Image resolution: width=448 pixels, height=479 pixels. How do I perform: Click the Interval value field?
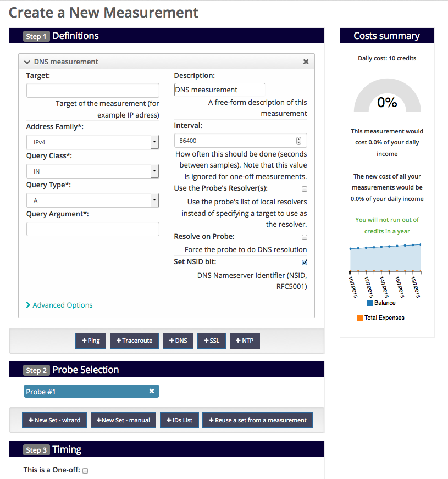(241, 141)
